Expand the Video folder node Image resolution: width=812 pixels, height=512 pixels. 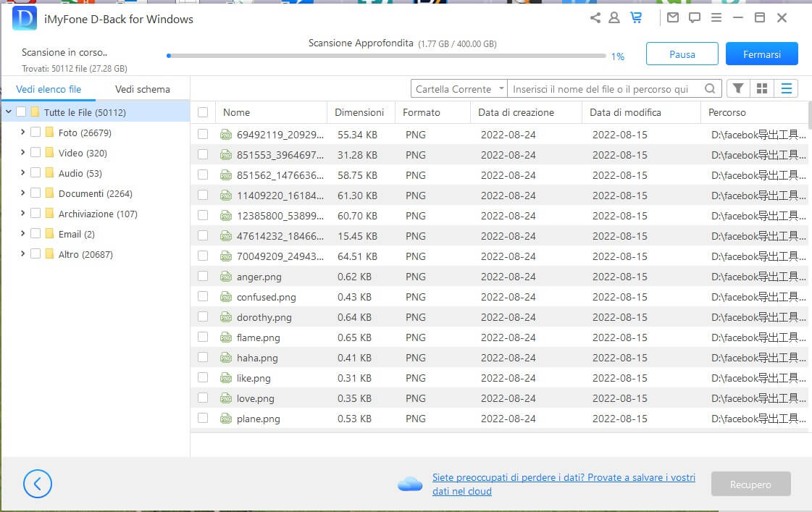coord(22,152)
